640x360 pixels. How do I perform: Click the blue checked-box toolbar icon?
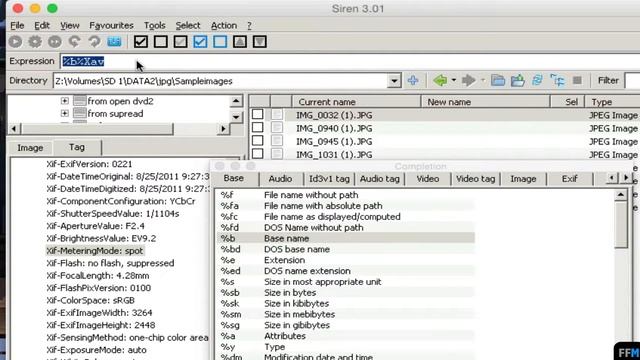(x=200, y=42)
